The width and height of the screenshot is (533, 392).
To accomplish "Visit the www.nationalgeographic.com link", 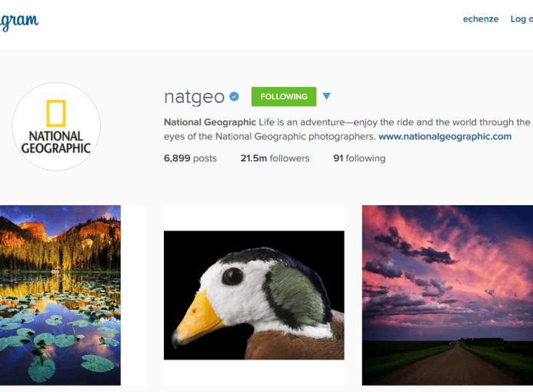I will tap(445, 137).
